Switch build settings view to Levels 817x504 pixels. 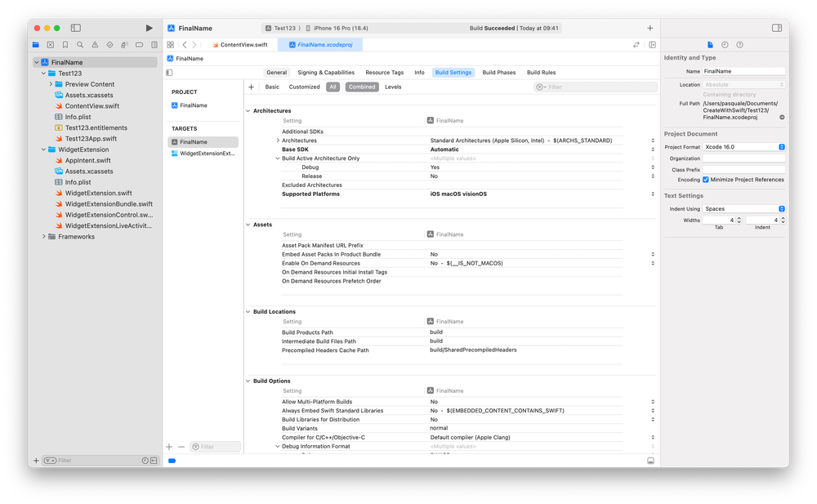pyautogui.click(x=393, y=87)
